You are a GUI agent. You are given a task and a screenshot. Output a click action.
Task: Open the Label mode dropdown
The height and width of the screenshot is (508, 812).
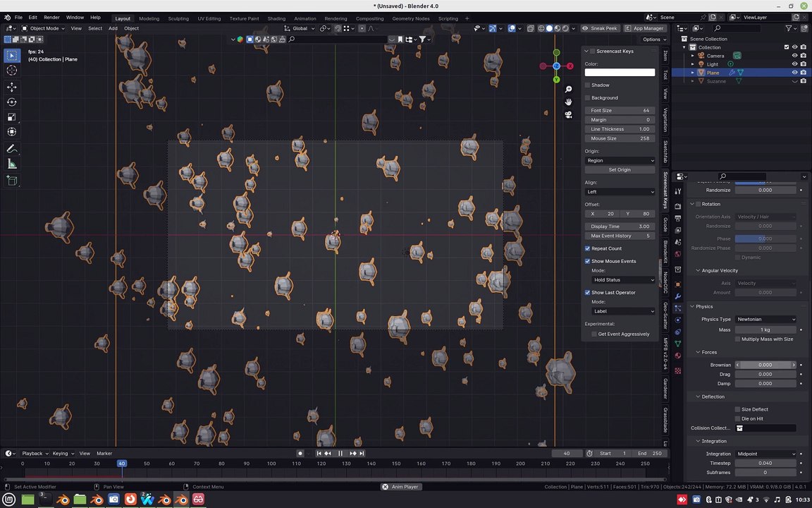pos(623,311)
